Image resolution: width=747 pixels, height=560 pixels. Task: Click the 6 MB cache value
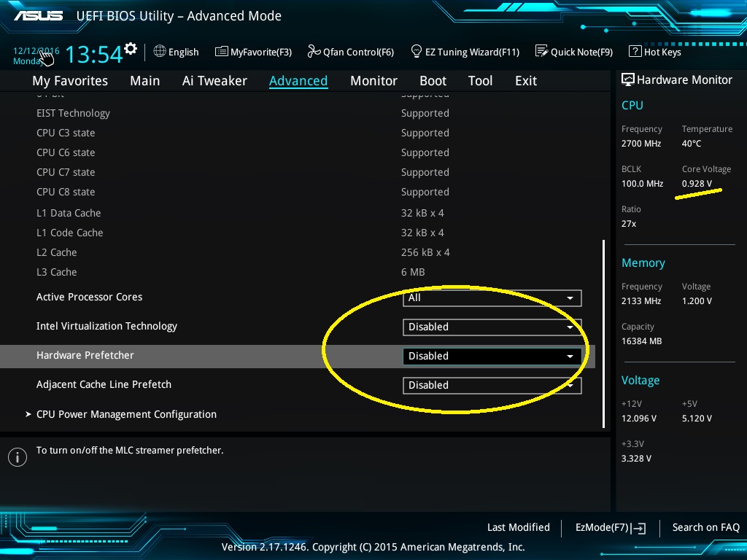pyautogui.click(x=413, y=273)
